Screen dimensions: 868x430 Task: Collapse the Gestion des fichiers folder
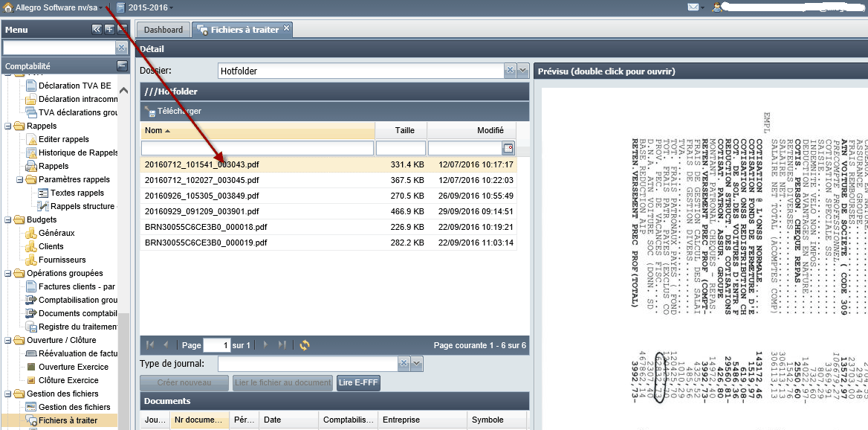[x=7, y=394]
